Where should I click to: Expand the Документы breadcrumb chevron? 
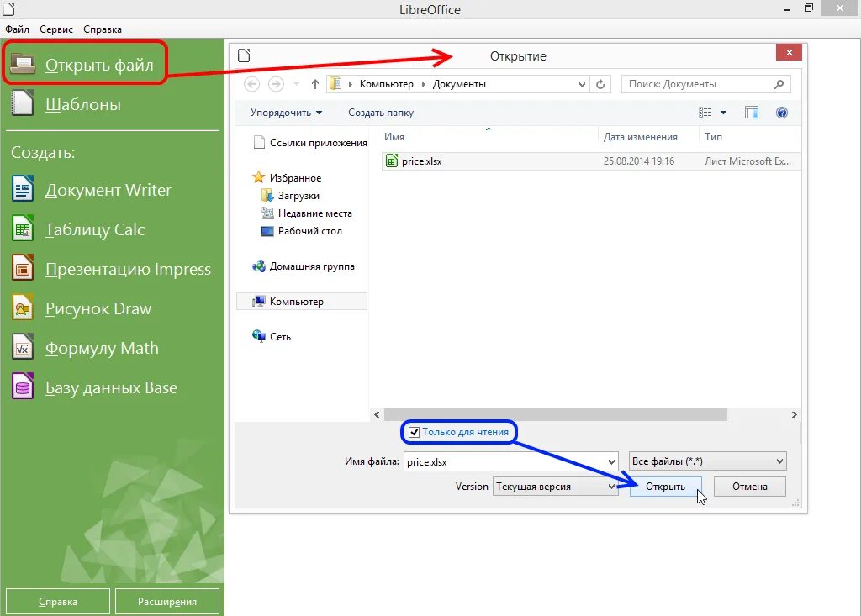424,84
